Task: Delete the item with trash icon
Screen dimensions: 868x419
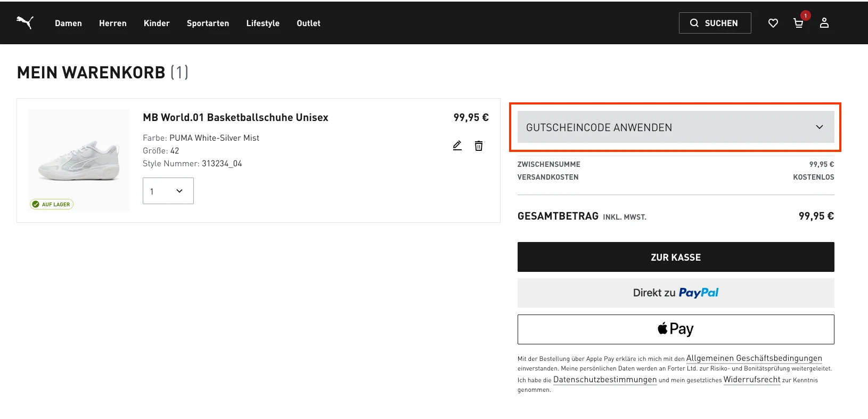Action: pos(479,146)
